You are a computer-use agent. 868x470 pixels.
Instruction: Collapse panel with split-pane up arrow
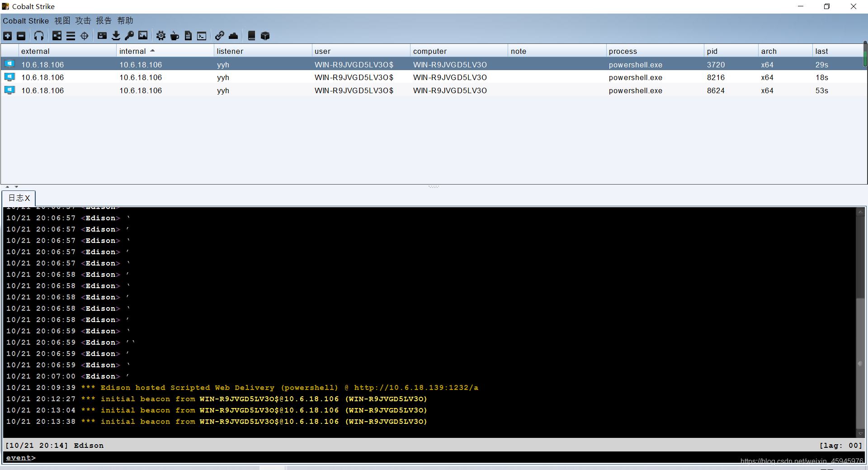(7, 186)
